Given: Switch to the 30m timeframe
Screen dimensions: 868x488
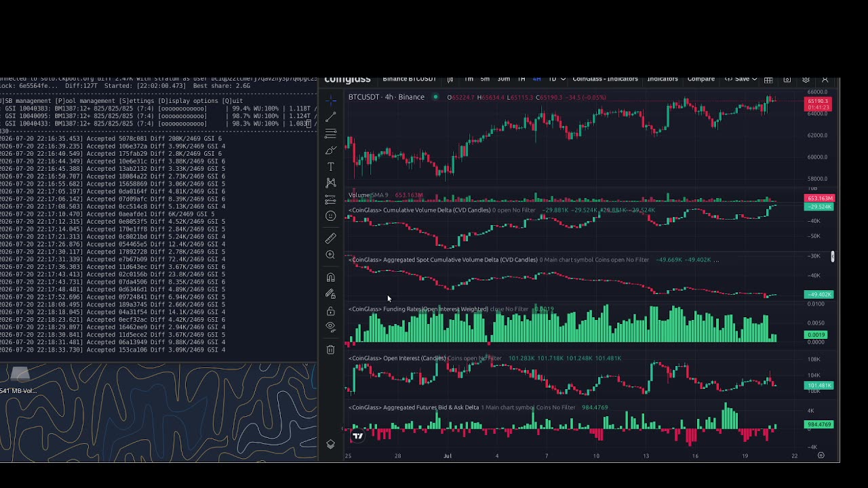Looking at the screenshot, I should tap(503, 79).
